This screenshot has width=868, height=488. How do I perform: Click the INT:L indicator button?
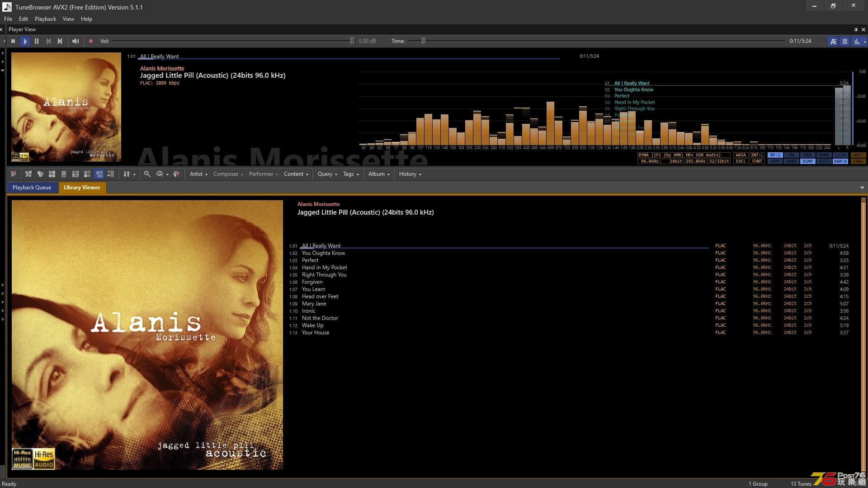point(757,155)
